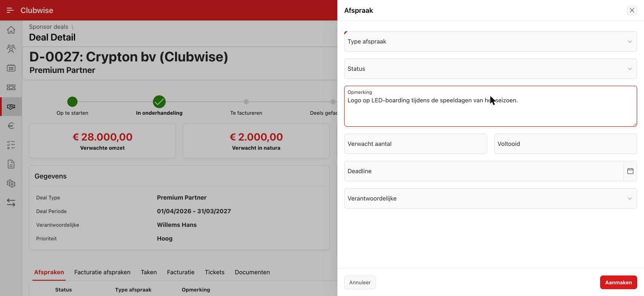The image size is (644, 296).
Task: Click the € 28.000,00 Verwachte omzet value
Action: click(x=102, y=137)
